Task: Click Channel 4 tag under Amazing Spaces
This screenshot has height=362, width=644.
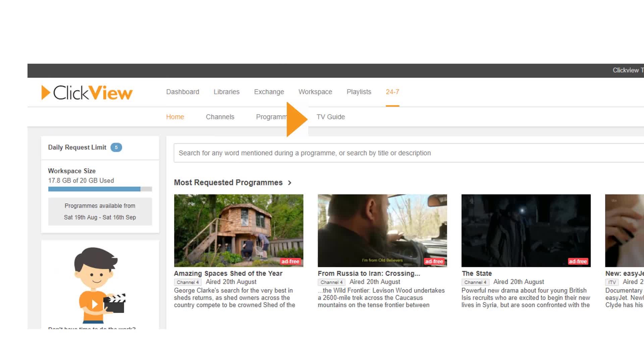Action: [x=188, y=282]
